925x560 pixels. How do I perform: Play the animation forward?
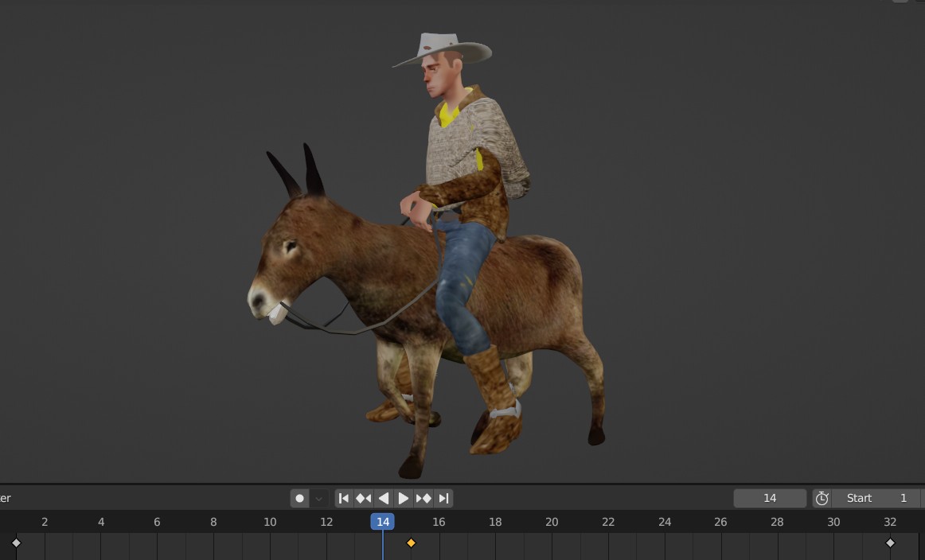pos(404,499)
